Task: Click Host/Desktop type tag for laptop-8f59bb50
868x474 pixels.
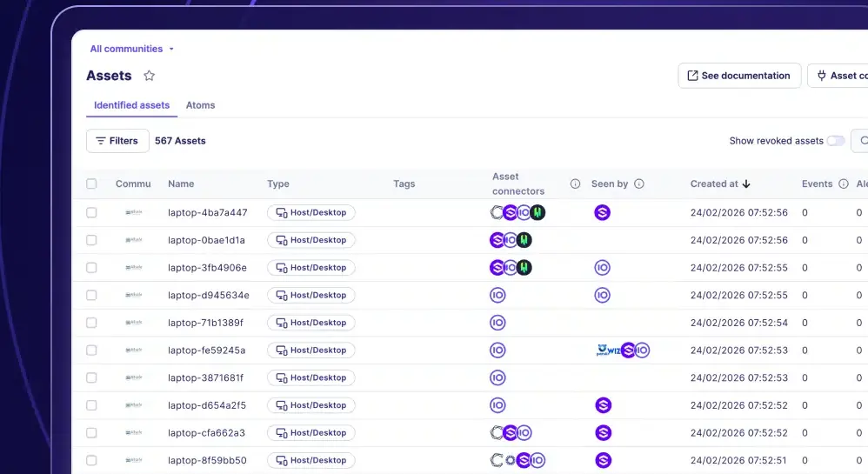Action: (311, 460)
